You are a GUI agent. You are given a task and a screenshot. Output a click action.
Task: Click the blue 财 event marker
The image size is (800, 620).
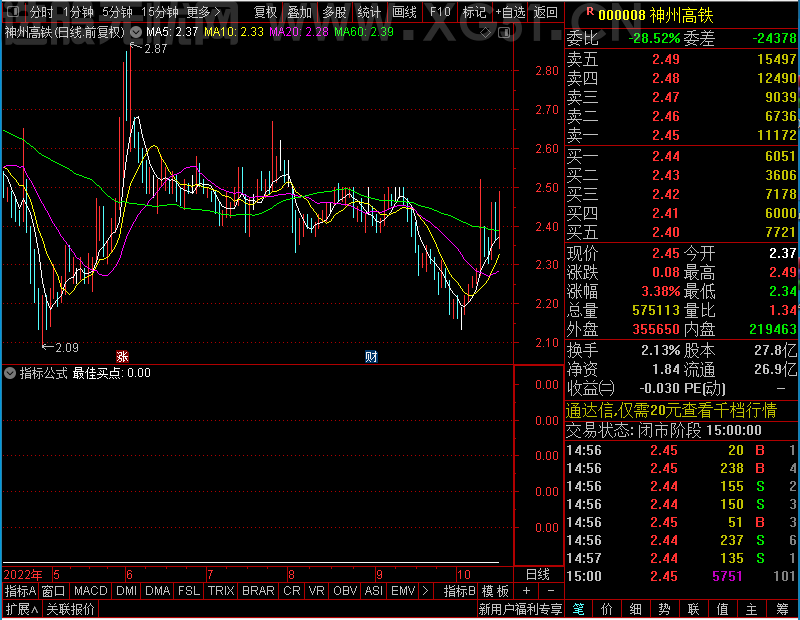[371, 356]
